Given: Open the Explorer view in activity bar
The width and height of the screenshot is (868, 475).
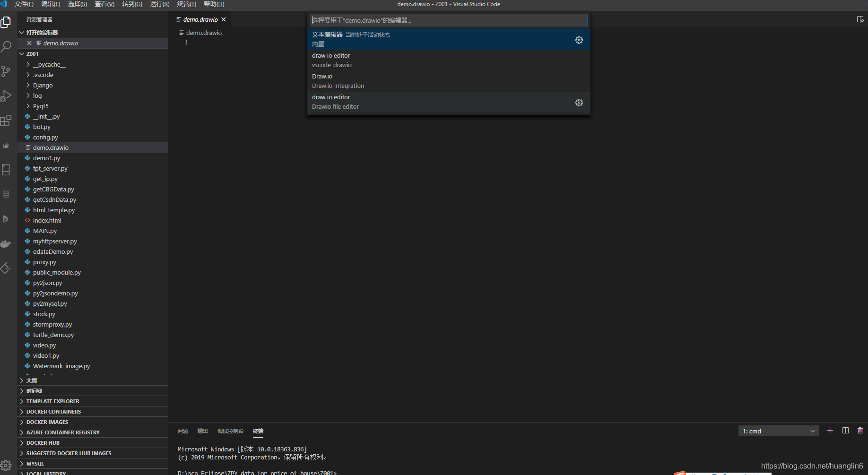Looking at the screenshot, I should [x=6, y=22].
